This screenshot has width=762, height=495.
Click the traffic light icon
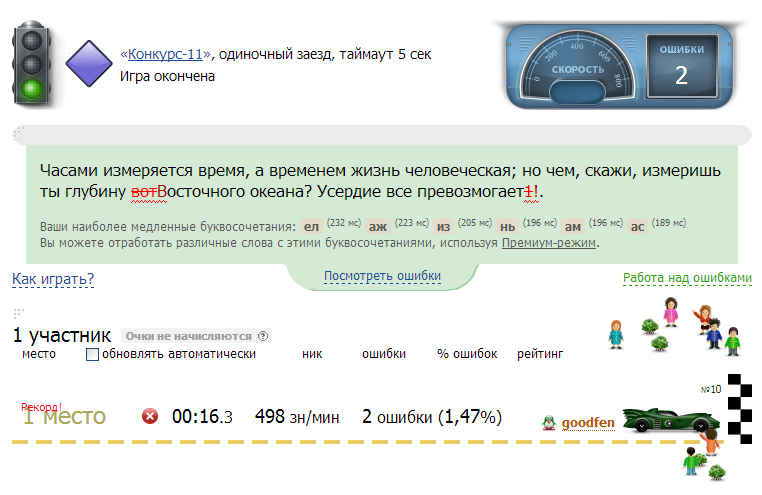pos(32,63)
